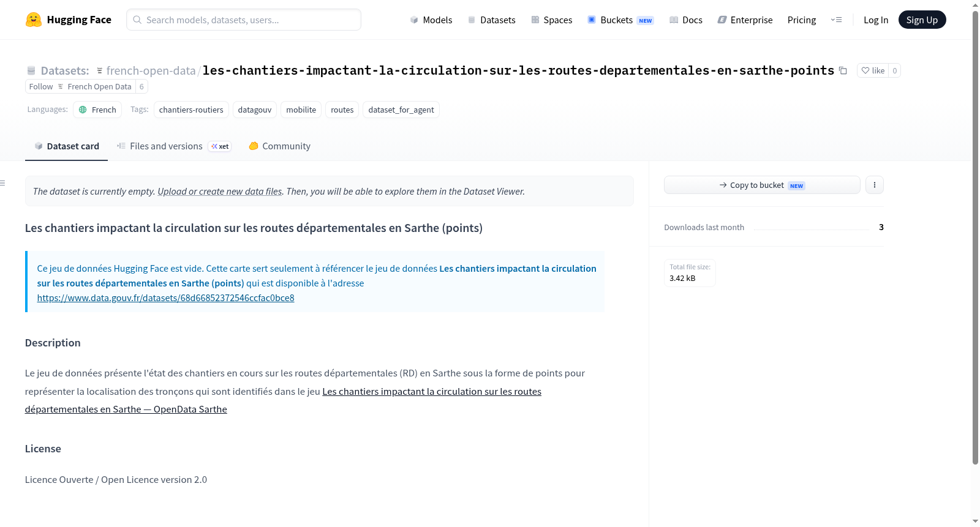Show the like count number
This screenshot has height=527, width=980.
coord(895,70)
